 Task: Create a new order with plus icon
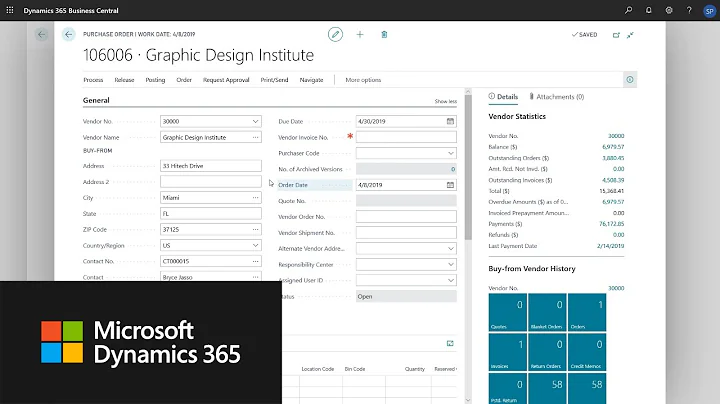tap(360, 34)
